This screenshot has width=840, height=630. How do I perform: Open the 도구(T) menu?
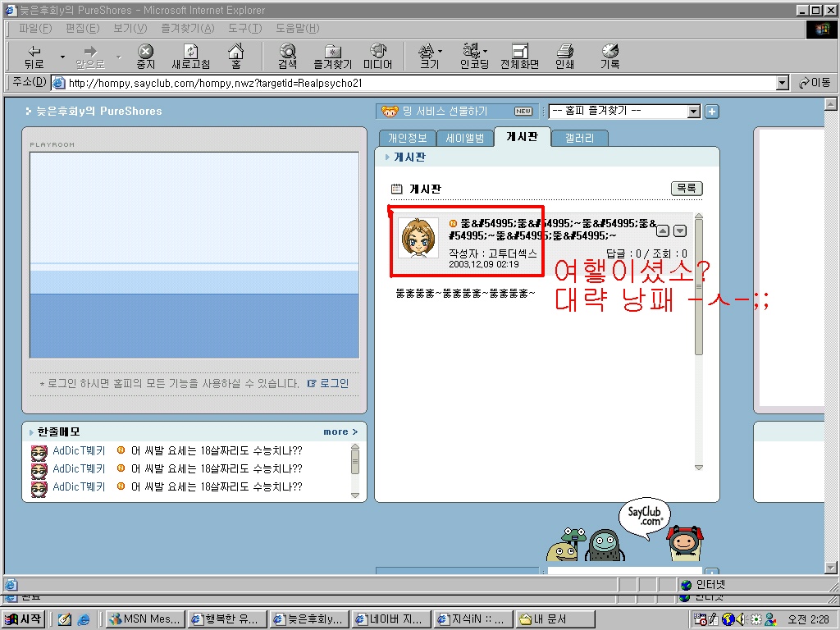[x=244, y=29]
